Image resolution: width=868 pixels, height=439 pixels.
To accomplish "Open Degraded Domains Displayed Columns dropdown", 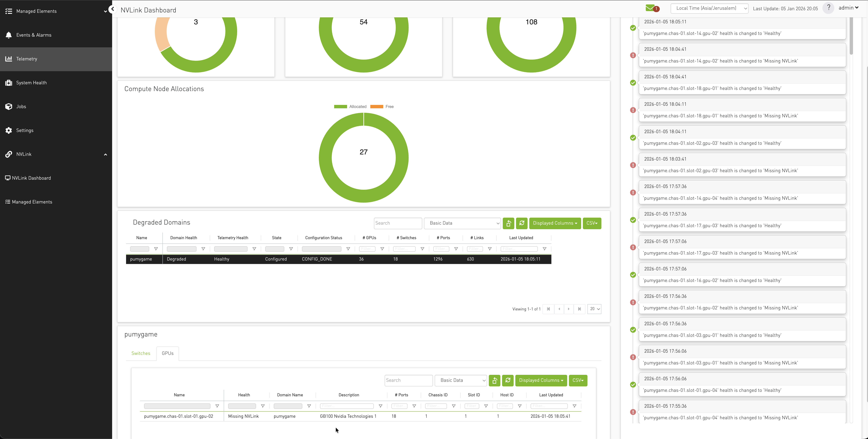I will 555,223.
